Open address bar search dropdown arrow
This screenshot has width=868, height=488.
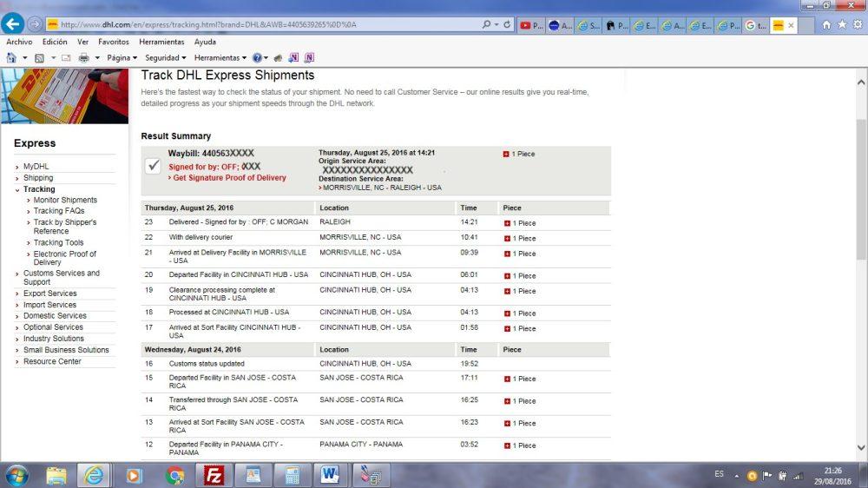[496, 24]
